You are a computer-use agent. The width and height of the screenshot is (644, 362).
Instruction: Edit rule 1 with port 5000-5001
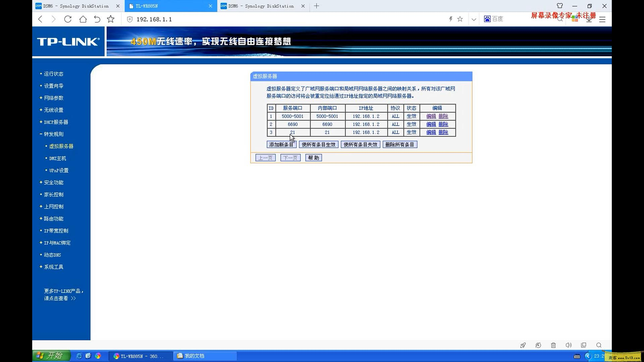pos(431,116)
